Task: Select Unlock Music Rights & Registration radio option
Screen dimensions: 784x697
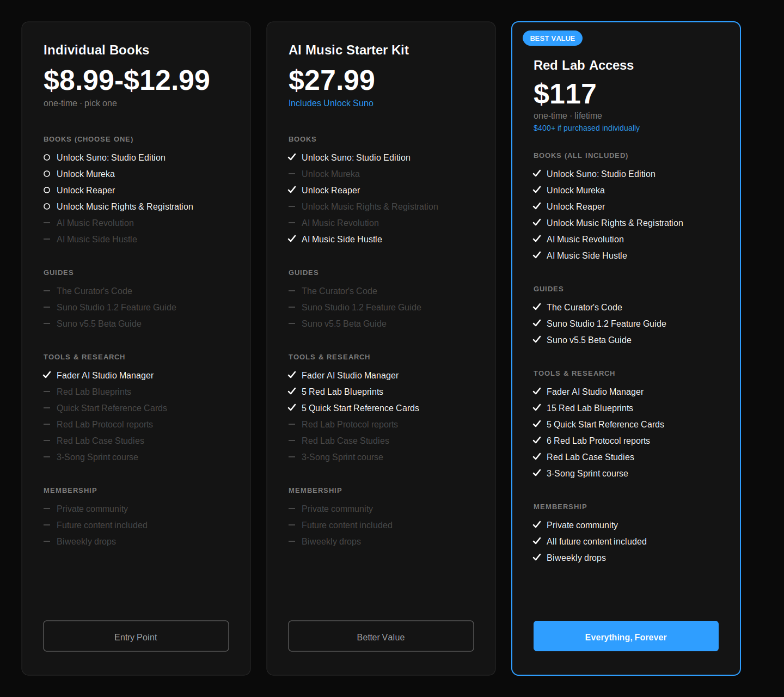Action: (x=47, y=206)
